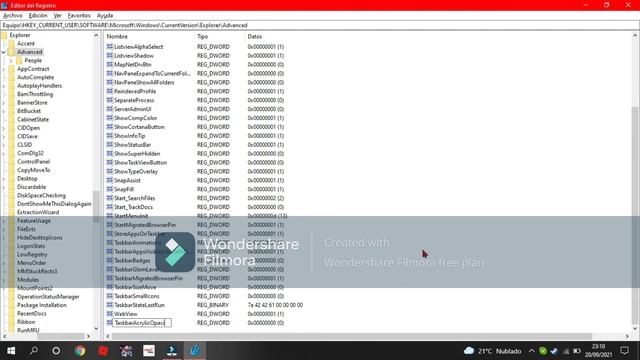Select the Accent folder in tree
Image resolution: width=640 pixels, height=360 pixels.
(x=26, y=44)
